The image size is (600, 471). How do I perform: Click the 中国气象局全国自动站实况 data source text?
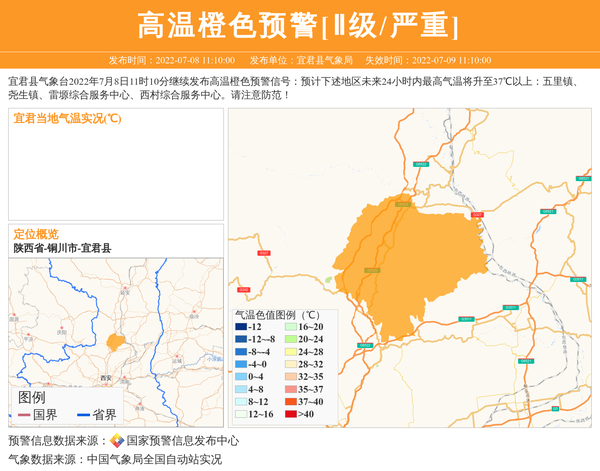154,460
